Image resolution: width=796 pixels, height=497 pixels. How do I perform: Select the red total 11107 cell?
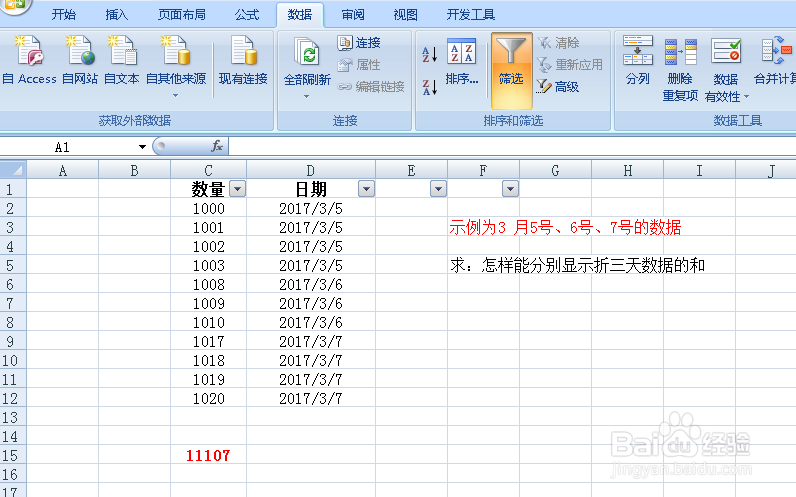point(209,455)
